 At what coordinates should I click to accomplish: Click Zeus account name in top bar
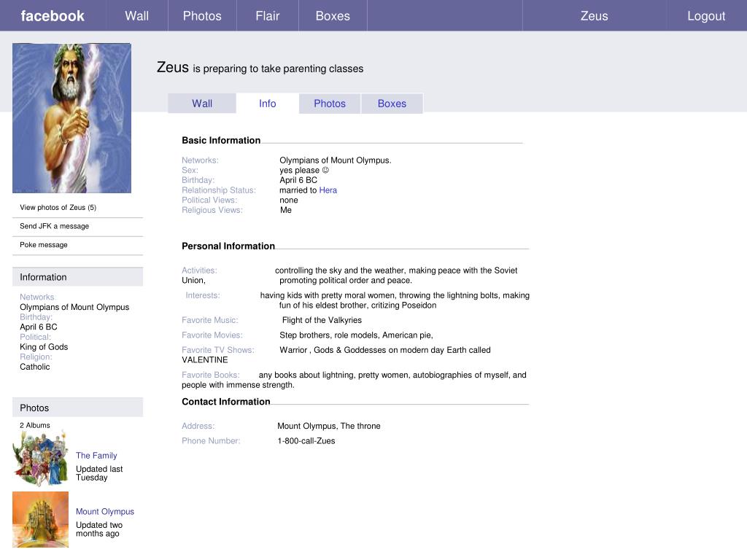click(594, 16)
